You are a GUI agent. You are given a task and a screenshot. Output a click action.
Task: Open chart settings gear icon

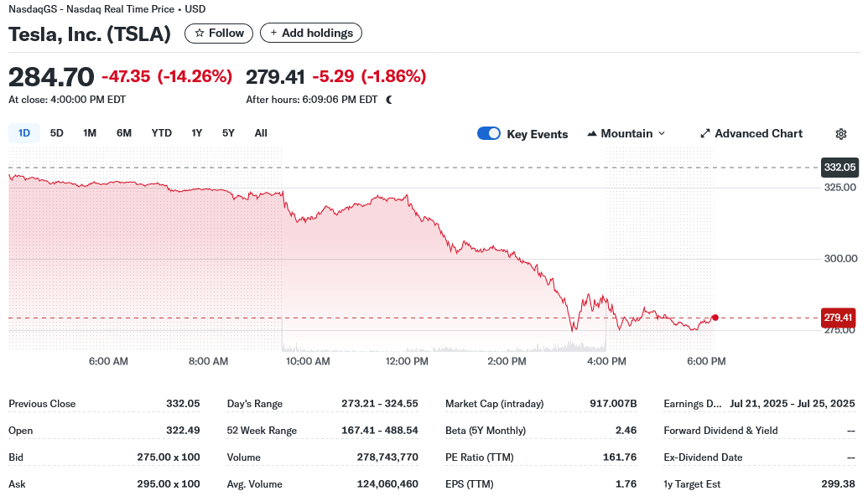pyautogui.click(x=841, y=134)
